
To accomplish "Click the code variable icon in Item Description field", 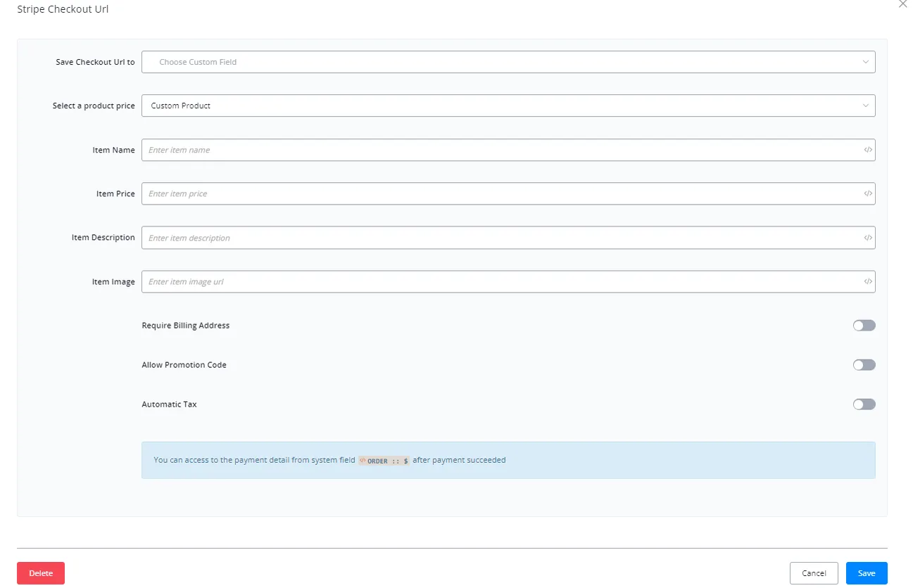I will [x=868, y=238].
